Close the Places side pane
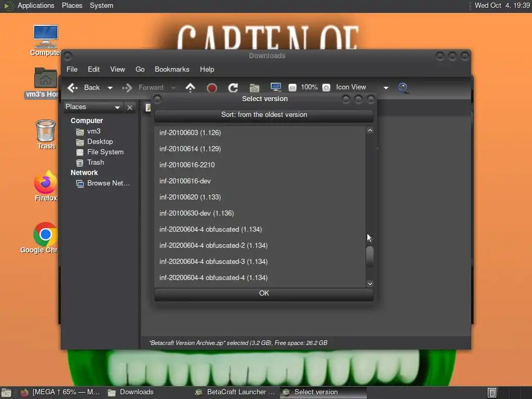The height and width of the screenshot is (399, 532). click(129, 108)
